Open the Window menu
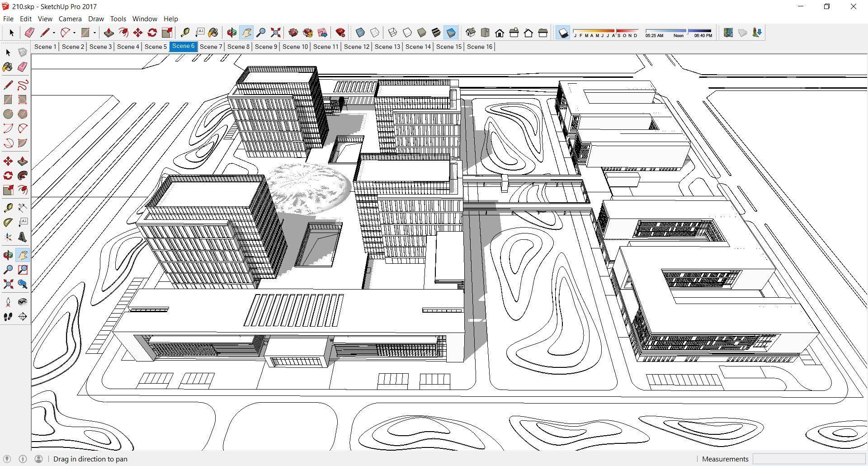This screenshot has width=868, height=466. (145, 19)
